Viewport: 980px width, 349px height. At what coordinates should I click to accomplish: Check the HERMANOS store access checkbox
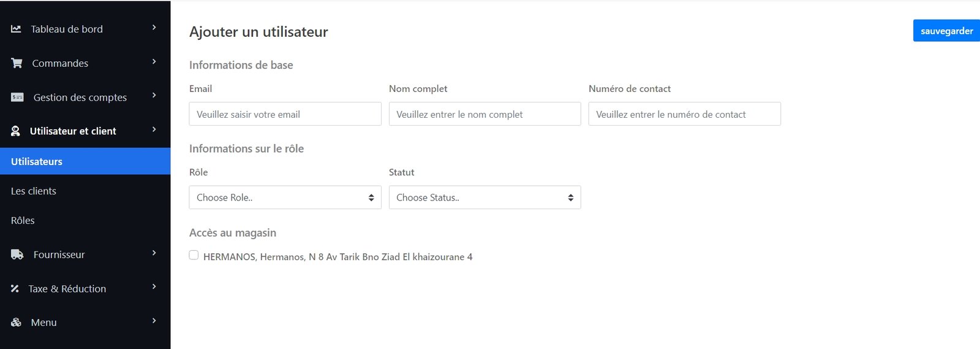(194, 255)
